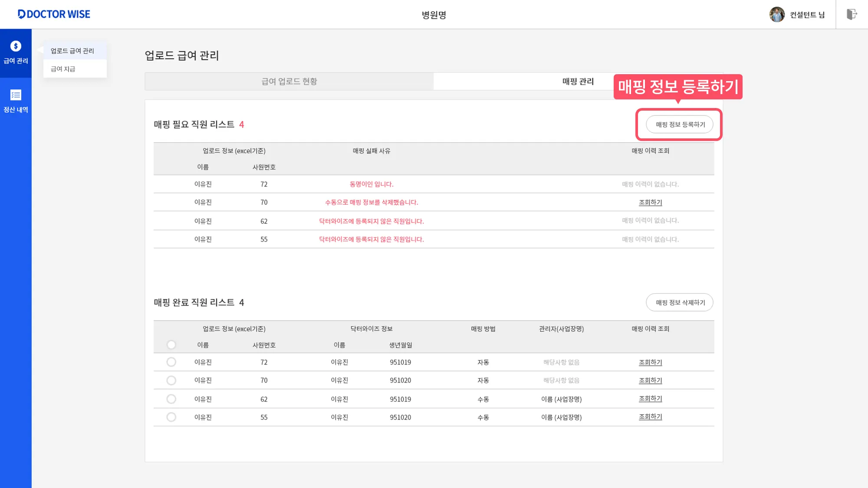
Task: Toggle the select-all radio in completed list header
Action: pos(171,345)
